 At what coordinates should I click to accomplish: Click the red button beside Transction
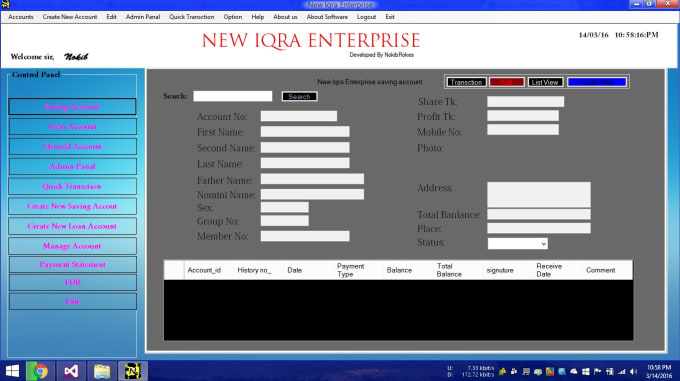tap(507, 82)
